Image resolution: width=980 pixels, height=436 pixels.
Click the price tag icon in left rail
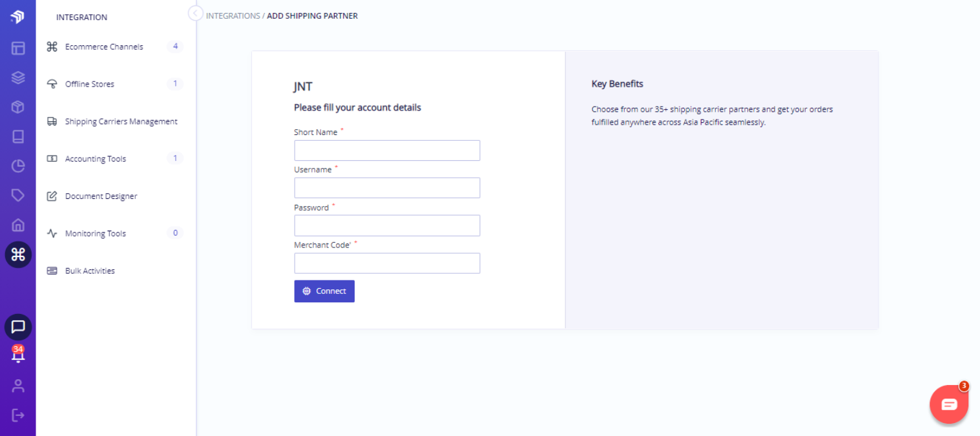pos(18,195)
